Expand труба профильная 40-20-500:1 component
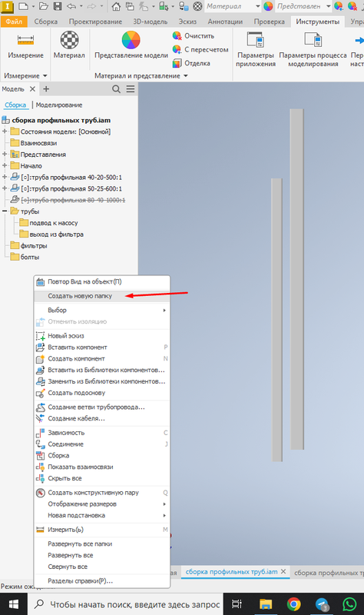364x615 pixels. [5, 177]
